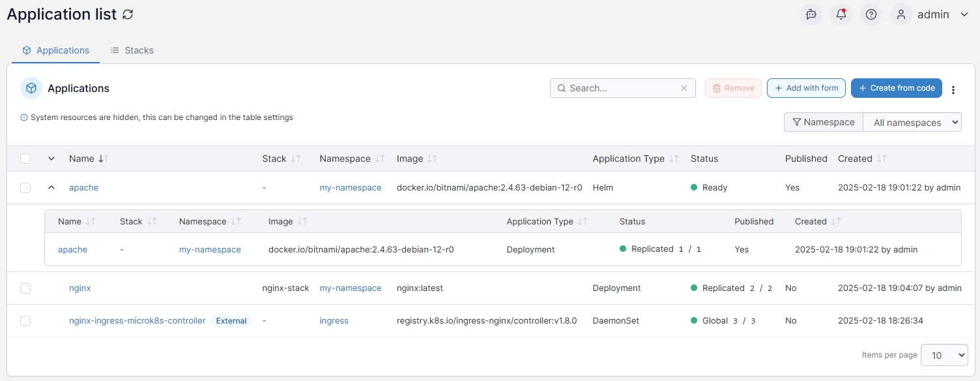The image size is (980, 381).
Task: Click the help question mark icon
Action: 871,14
